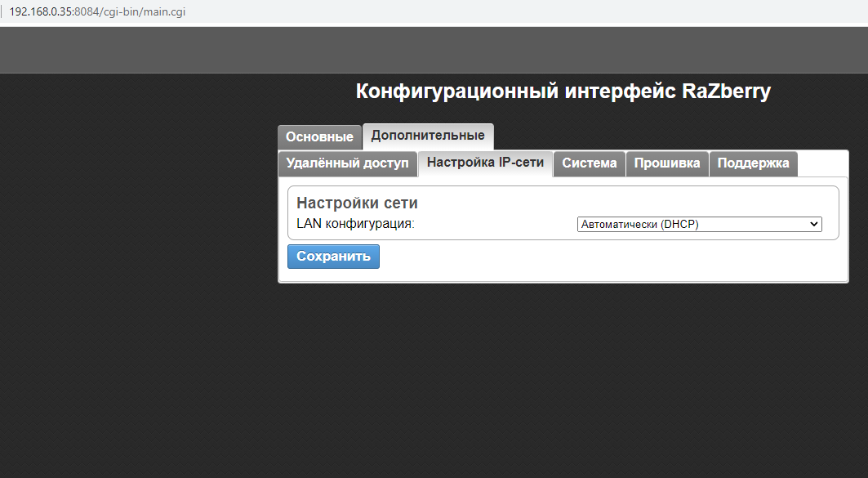Open the Поддержка sub-tab

(754, 163)
